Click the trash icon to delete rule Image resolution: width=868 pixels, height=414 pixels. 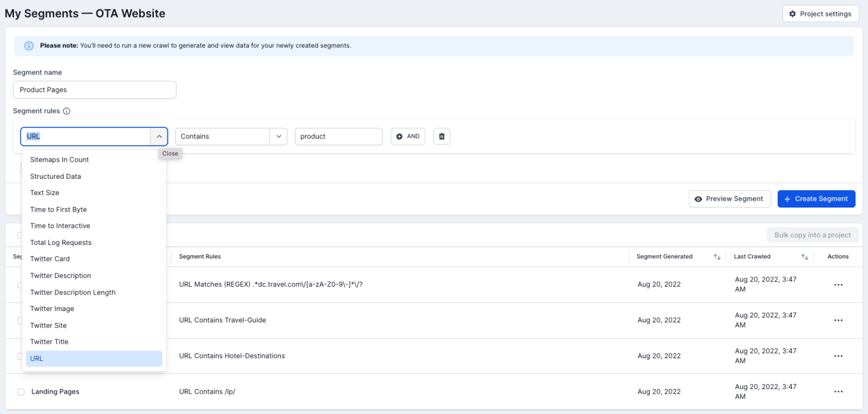click(441, 136)
